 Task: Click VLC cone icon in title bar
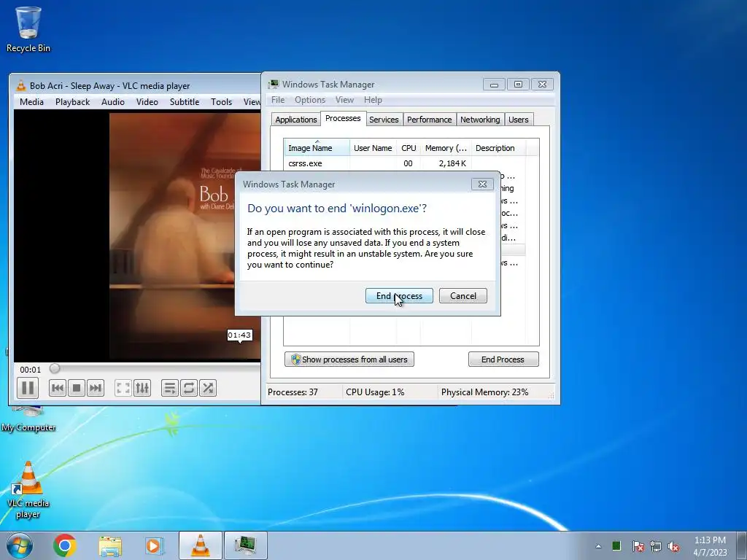(x=21, y=86)
